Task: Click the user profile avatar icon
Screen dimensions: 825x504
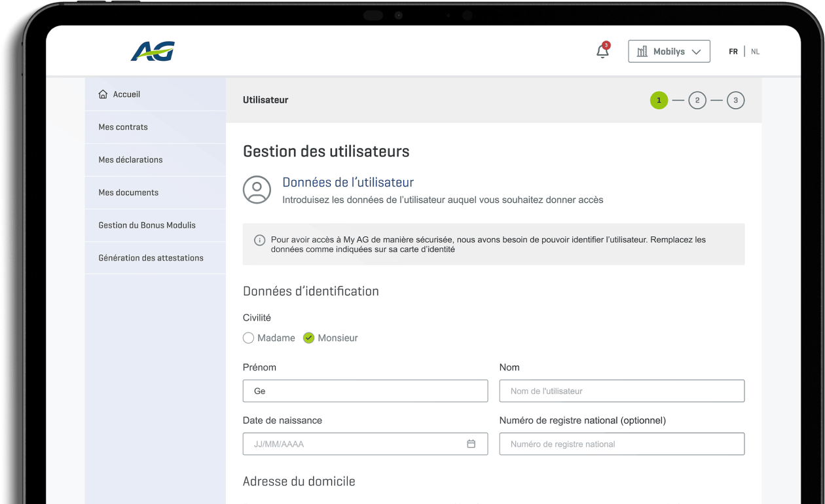Action: [257, 190]
